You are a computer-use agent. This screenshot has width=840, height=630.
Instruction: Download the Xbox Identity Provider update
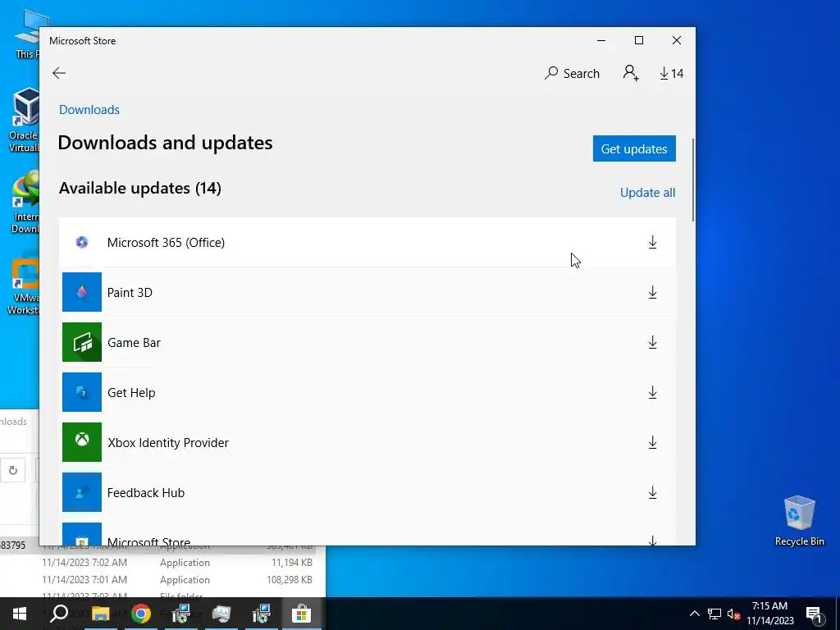(652, 442)
